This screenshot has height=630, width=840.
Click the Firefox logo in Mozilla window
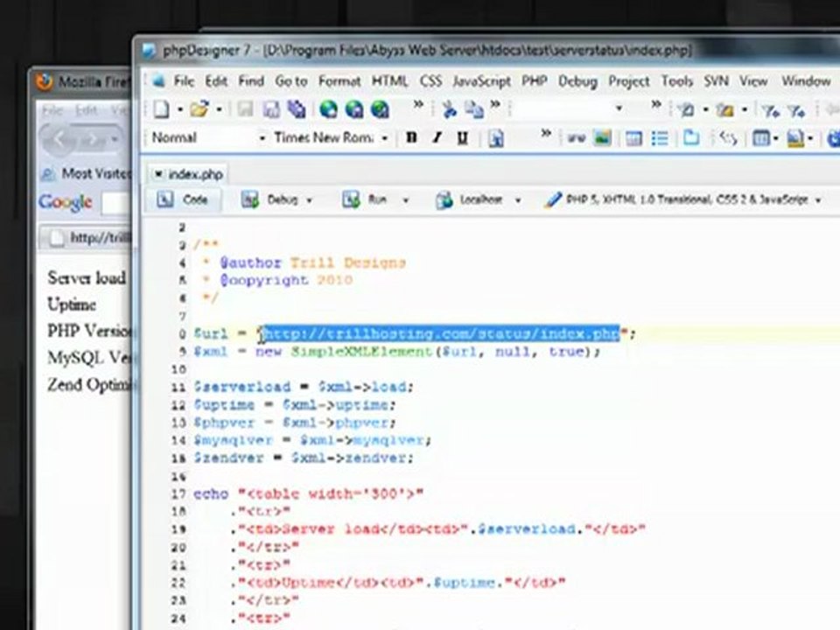[45, 81]
